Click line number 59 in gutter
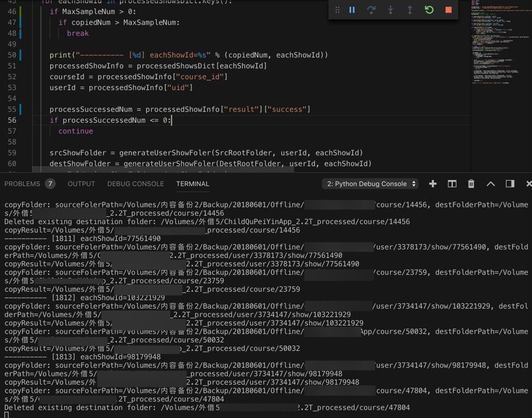Screen dimensions: 532x418 pyautogui.click(x=12, y=153)
